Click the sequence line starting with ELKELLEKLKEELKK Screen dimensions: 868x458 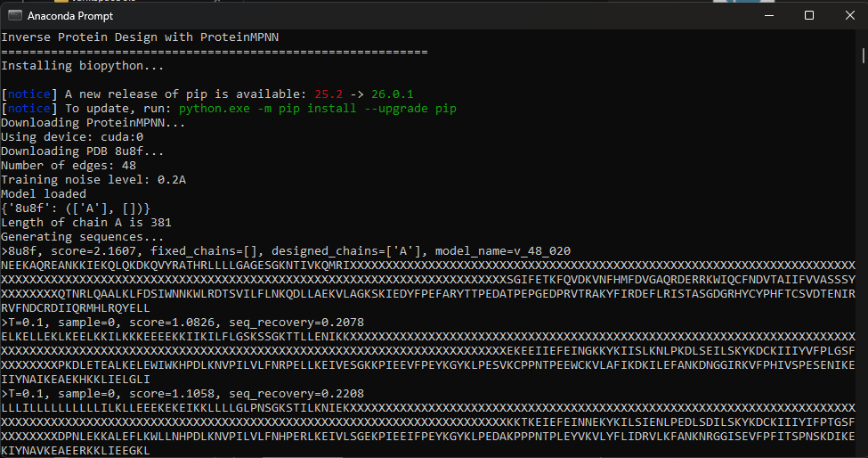pos(428,337)
